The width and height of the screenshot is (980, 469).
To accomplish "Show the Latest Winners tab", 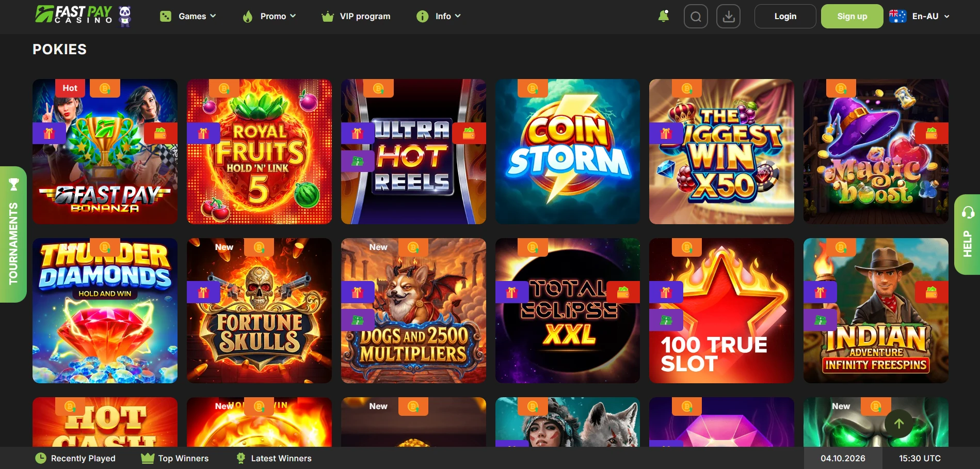I will 274,458.
